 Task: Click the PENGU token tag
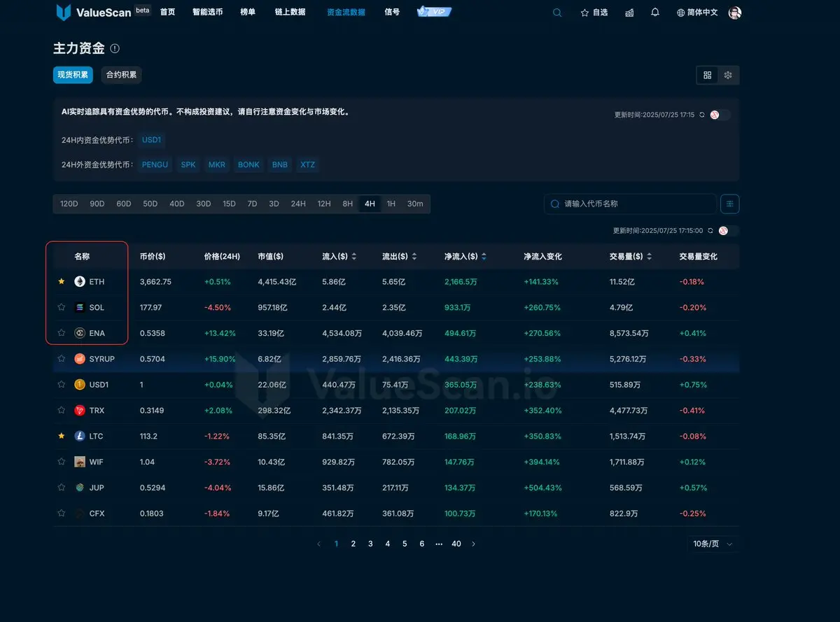coord(155,165)
